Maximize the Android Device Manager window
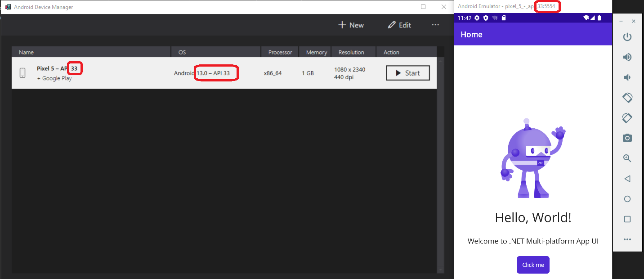The height and width of the screenshot is (279, 644). coord(423,7)
